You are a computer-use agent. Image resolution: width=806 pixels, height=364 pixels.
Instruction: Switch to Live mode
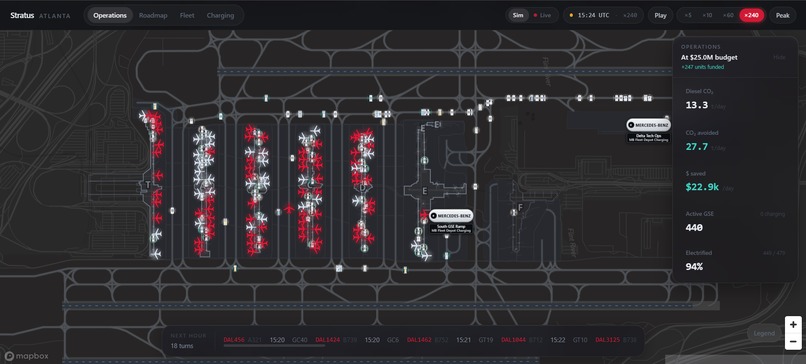click(x=542, y=15)
